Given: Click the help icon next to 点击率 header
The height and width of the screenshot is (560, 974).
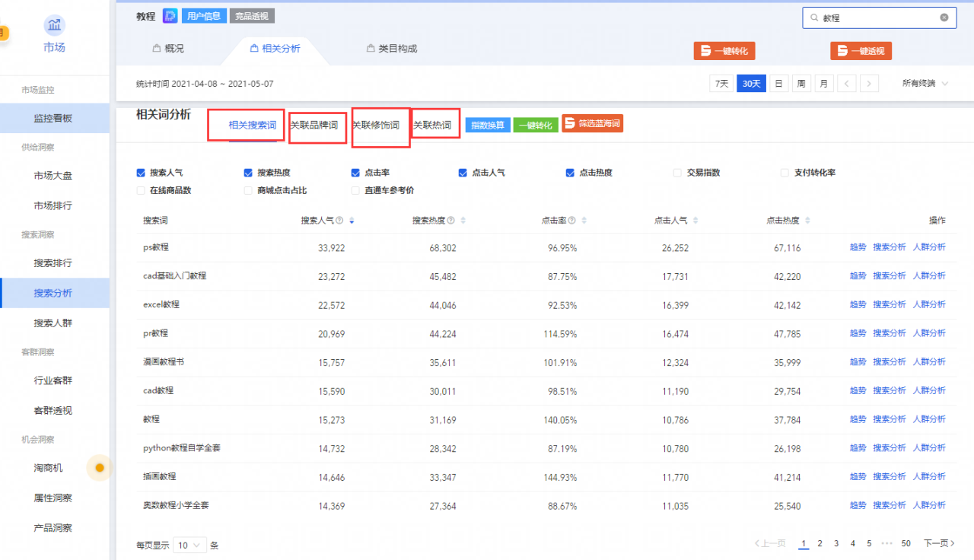Looking at the screenshot, I should click(x=571, y=221).
